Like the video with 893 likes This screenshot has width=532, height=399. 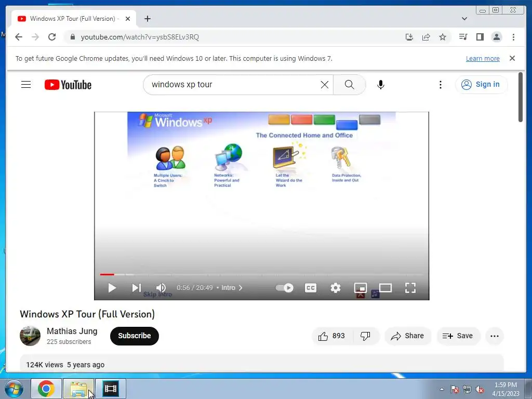point(332,336)
